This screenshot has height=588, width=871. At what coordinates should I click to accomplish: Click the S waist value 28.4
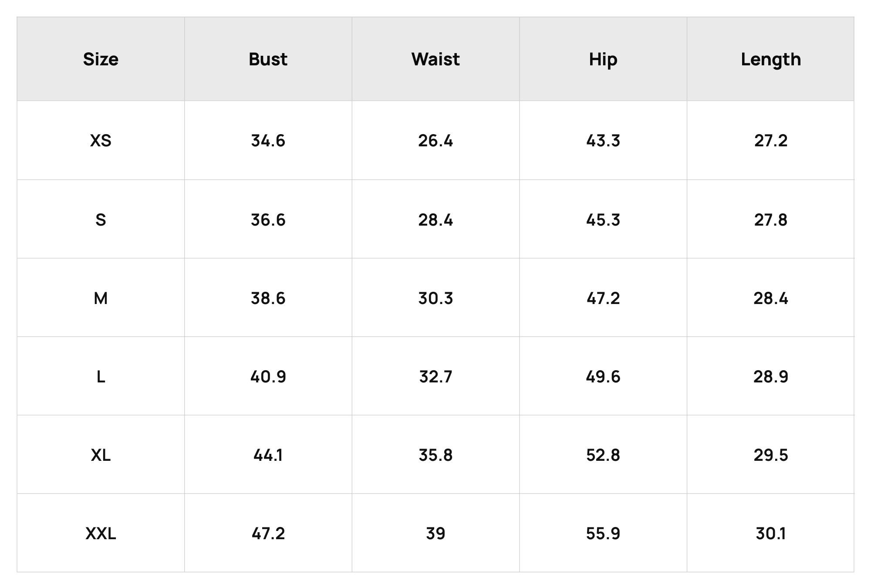[435, 220]
